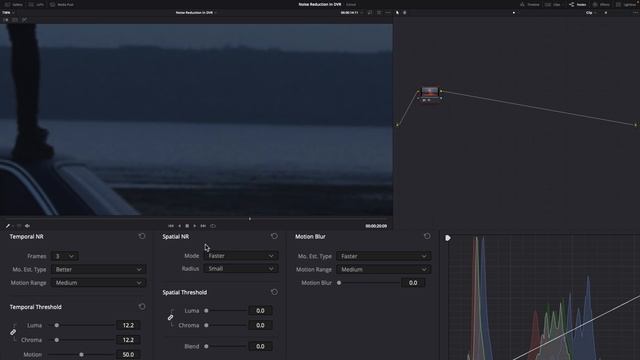Image resolution: width=640 pixels, height=360 pixels.
Task: Reset the Spatial NR section
Action: [x=274, y=236]
